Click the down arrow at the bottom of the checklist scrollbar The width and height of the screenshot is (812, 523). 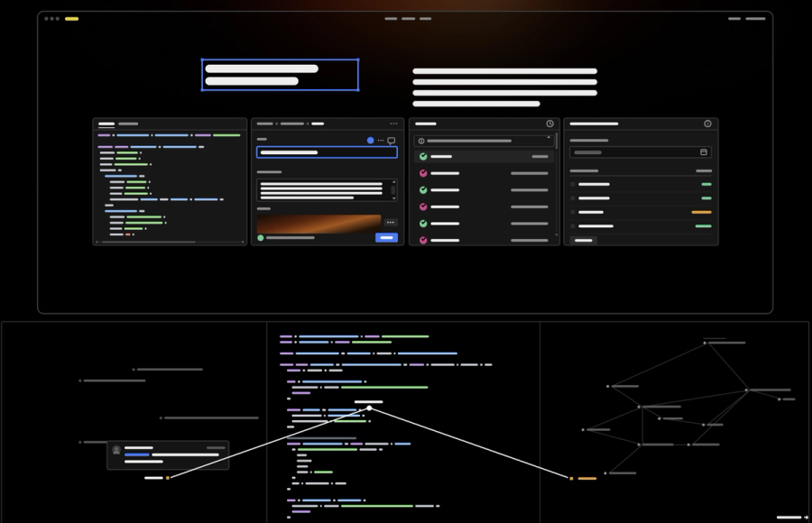pos(557,234)
